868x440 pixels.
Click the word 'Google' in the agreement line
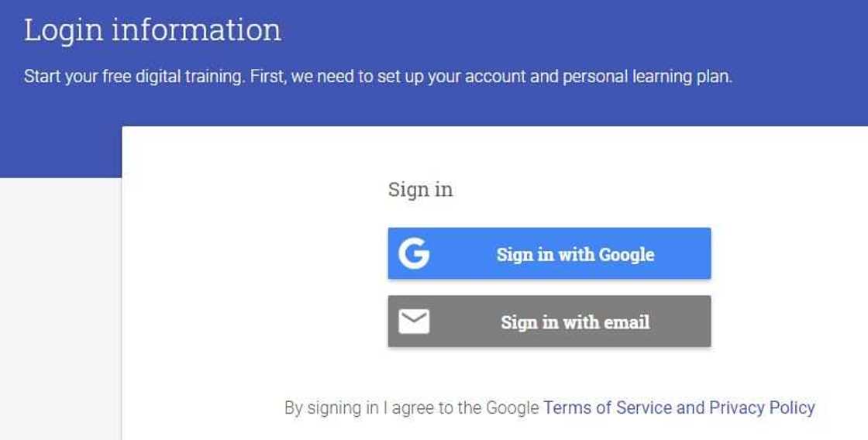click(512, 407)
